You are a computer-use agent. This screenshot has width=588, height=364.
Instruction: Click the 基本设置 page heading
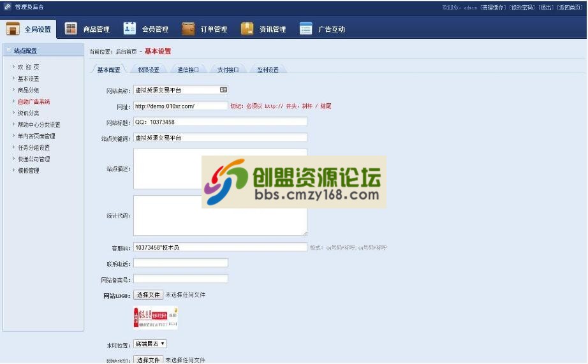(x=158, y=52)
